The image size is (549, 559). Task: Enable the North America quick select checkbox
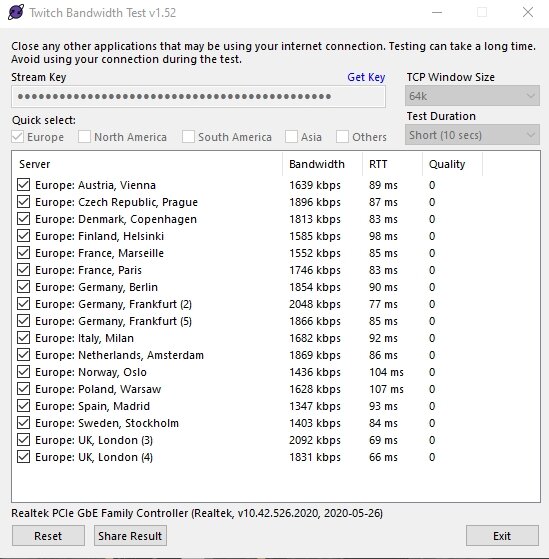[x=84, y=137]
